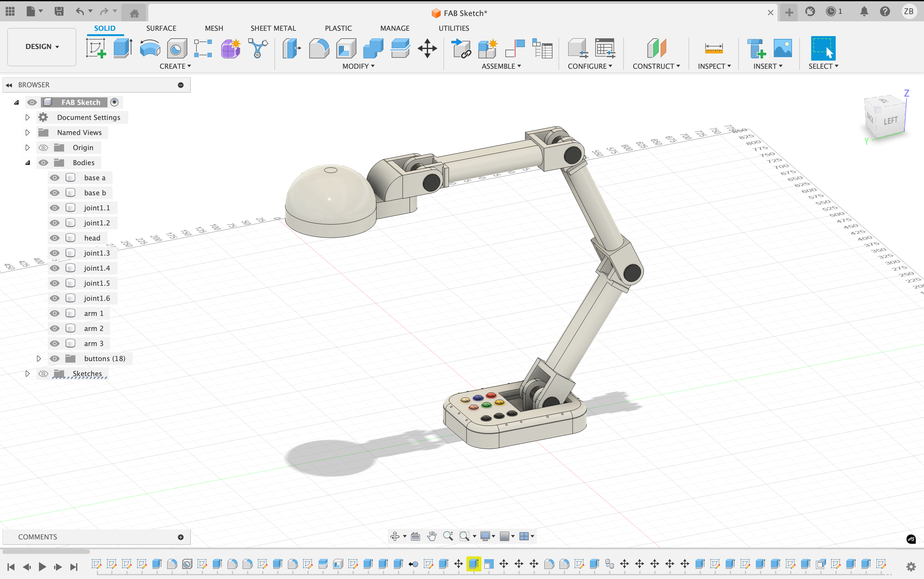Click the Save icon in quick toolbar
Screen dimensions: 924x579
click(59, 12)
